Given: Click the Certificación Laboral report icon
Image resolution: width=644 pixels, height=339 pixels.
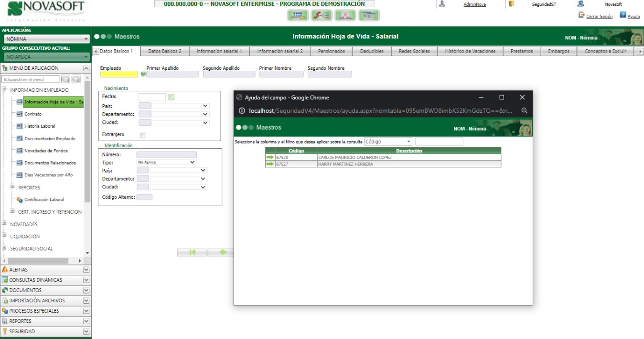Looking at the screenshot, I should pos(20,199).
